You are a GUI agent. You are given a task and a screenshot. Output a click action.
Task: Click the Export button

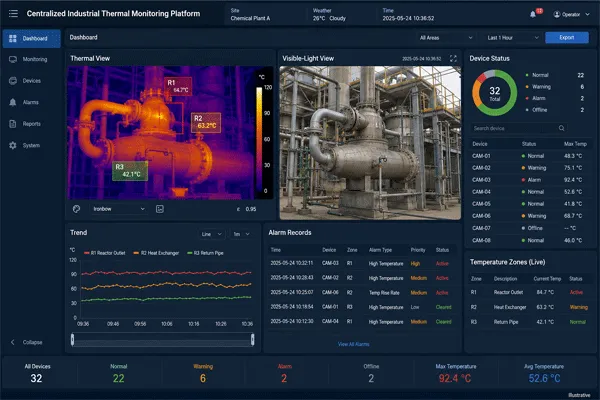567,38
